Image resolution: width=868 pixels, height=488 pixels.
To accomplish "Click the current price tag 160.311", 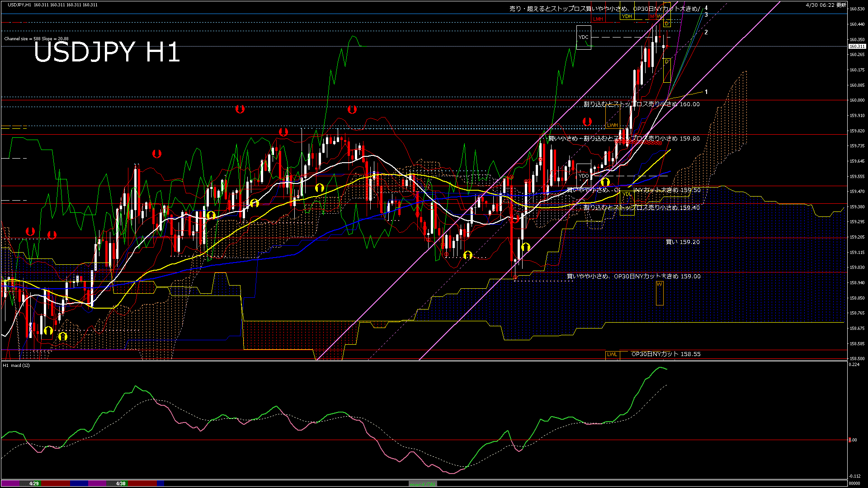I will coord(857,47).
